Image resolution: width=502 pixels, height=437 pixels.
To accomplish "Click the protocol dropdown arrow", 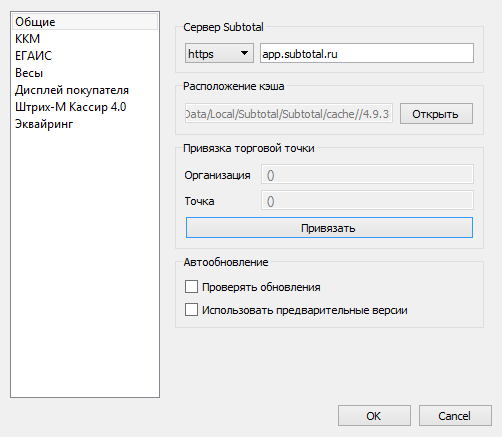I will point(244,53).
